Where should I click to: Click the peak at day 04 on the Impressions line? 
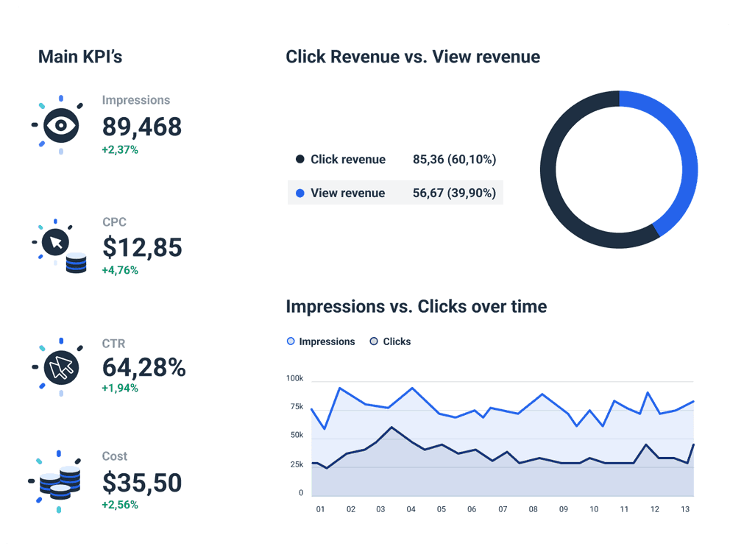412,388
